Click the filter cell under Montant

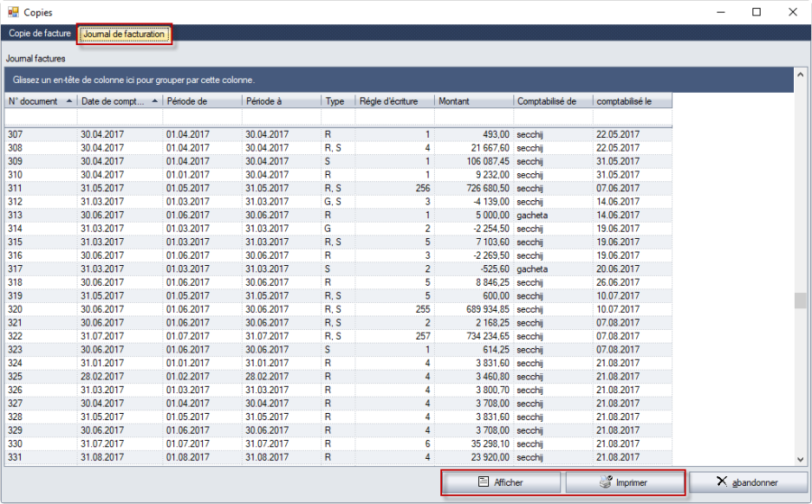point(475,117)
